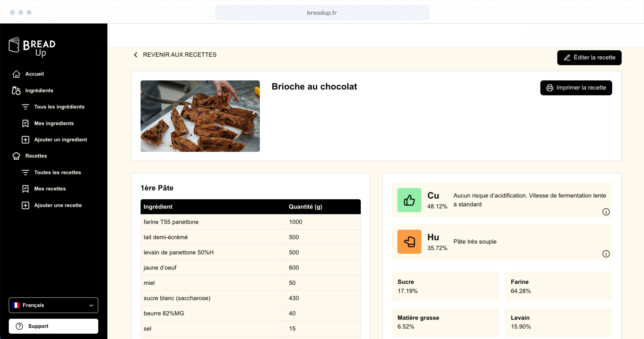This screenshot has width=644, height=339.
Task: Go to Accueil menu item
Action: 35,74
